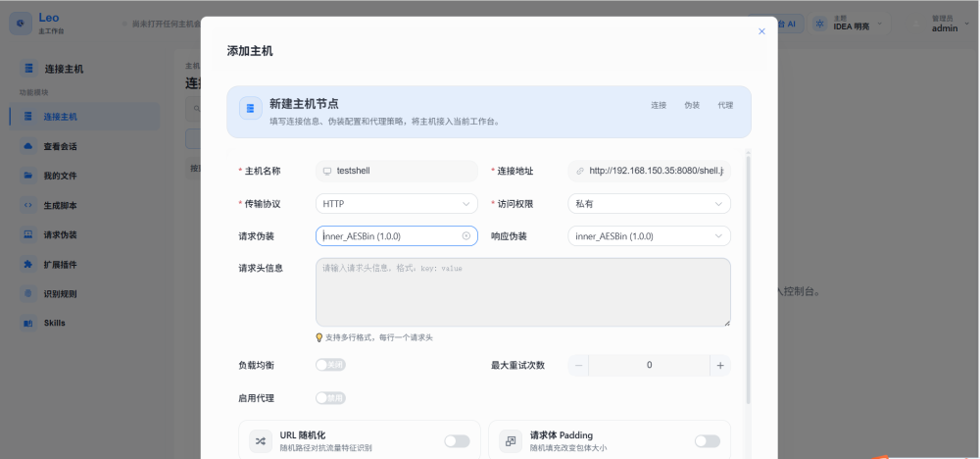
Task: Open the 请求伪装 select box
Action: pos(397,235)
